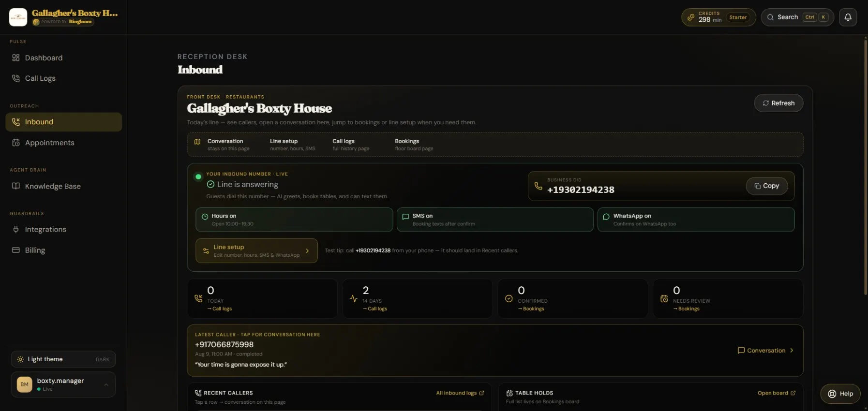Click the sun icon beside Light theme

point(20,359)
